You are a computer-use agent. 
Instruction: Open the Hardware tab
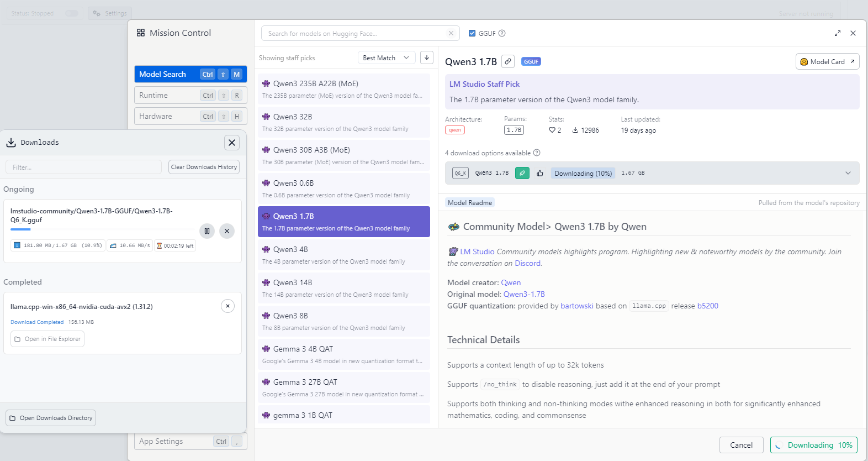coord(190,116)
